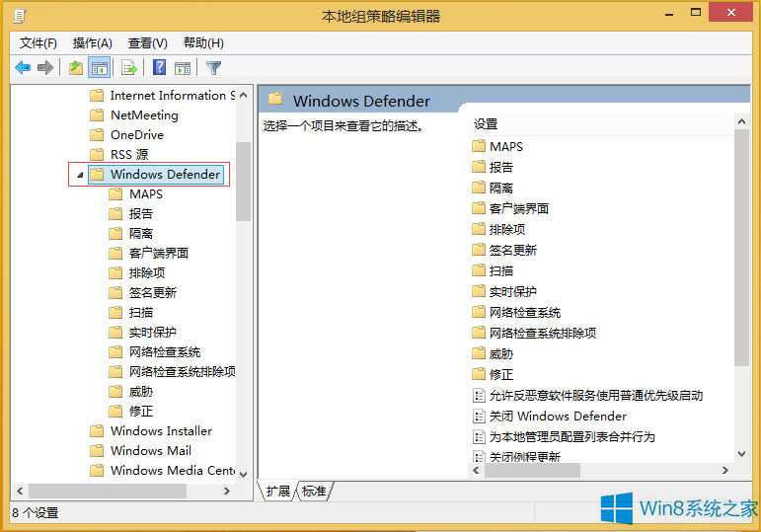Collapse the Windows Defender tree node
Screen dimensions: 761x532
tap(80, 175)
